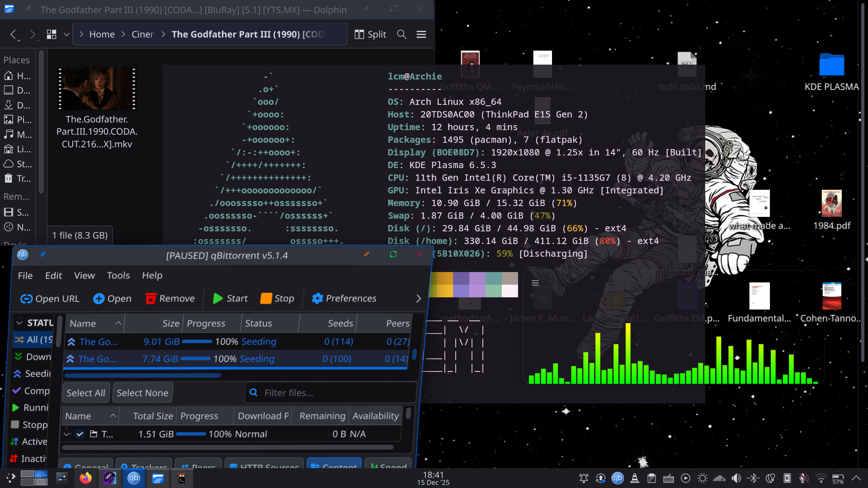Open the Tools menu in qBittorrent

pyautogui.click(x=118, y=276)
